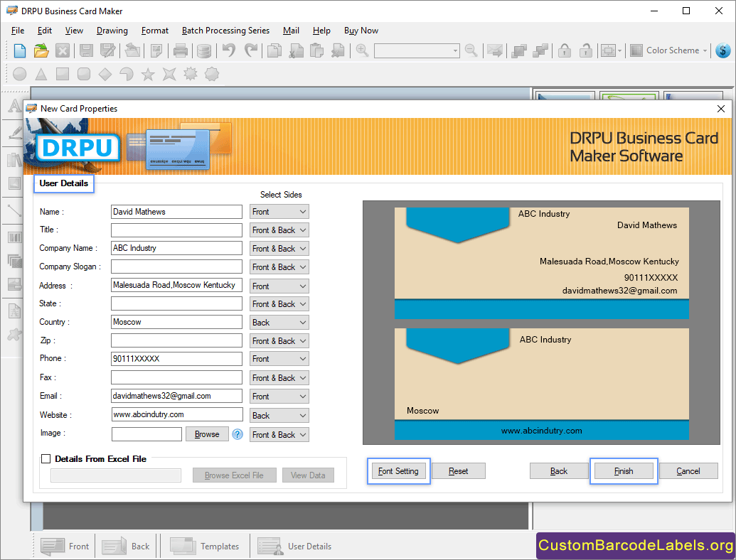Open the Address side dropdown
The width and height of the screenshot is (736, 560).
[x=279, y=286]
